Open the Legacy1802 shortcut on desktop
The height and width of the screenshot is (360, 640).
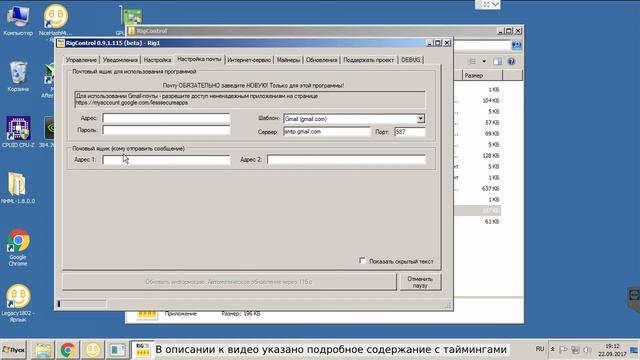[18, 303]
